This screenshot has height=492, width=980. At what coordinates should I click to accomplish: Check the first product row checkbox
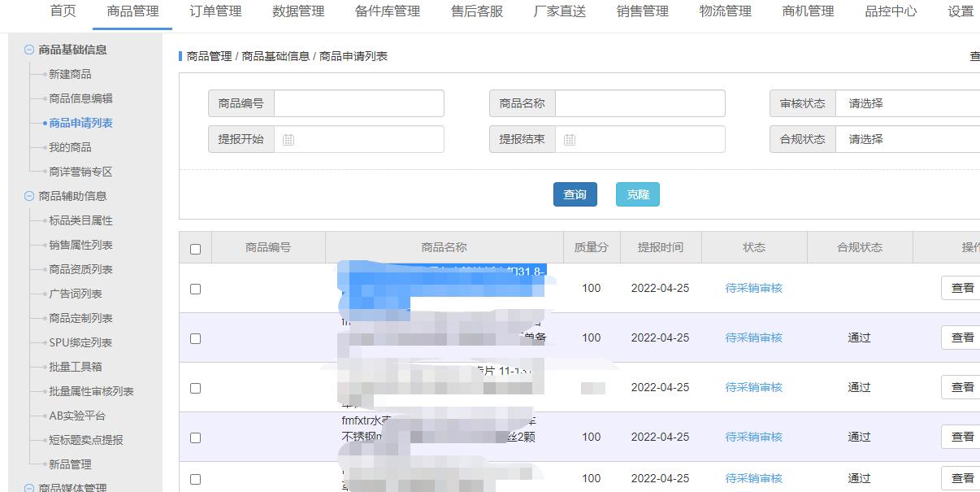tap(194, 288)
